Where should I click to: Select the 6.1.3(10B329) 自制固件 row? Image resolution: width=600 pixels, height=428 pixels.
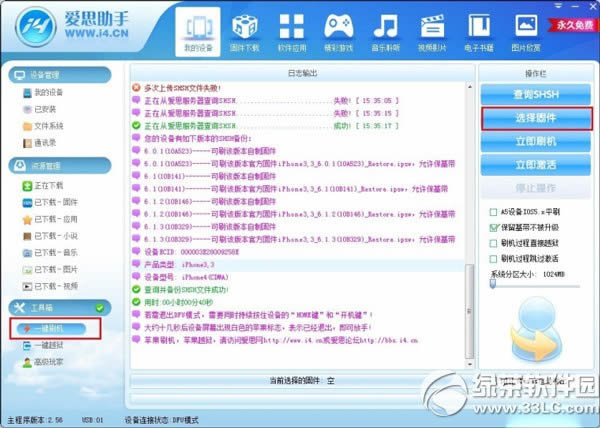click(298, 227)
